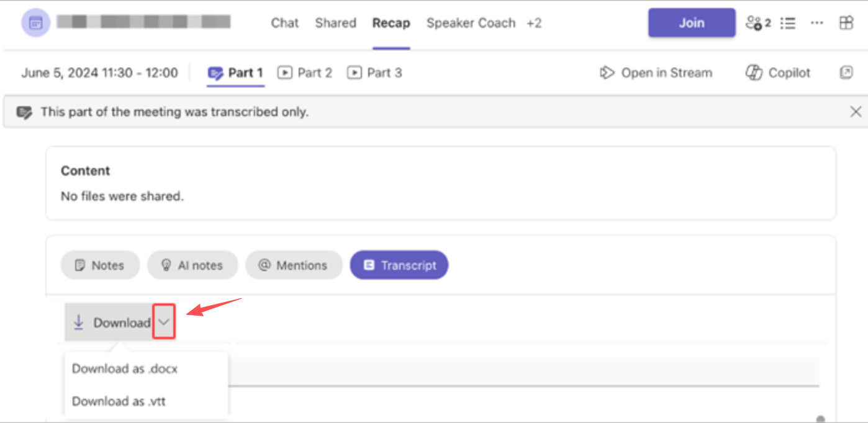Open the Speaker Coach tab
The height and width of the screenshot is (423, 868).
tap(471, 23)
